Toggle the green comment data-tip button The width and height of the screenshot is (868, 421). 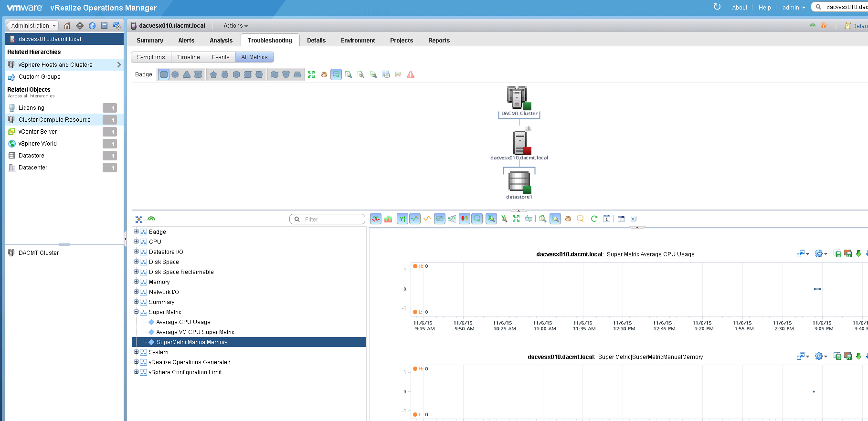point(477,219)
